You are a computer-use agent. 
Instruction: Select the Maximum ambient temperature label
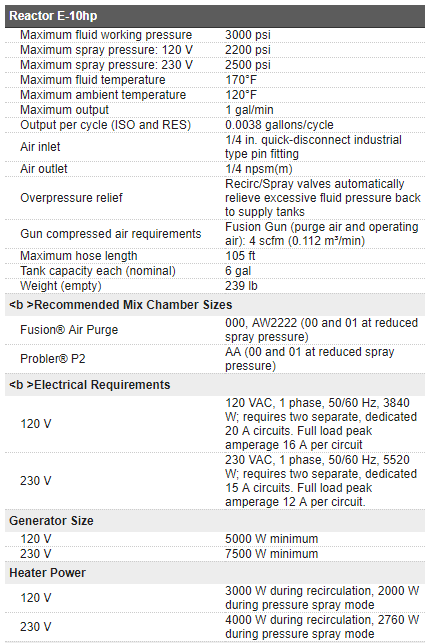pos(103,95)
